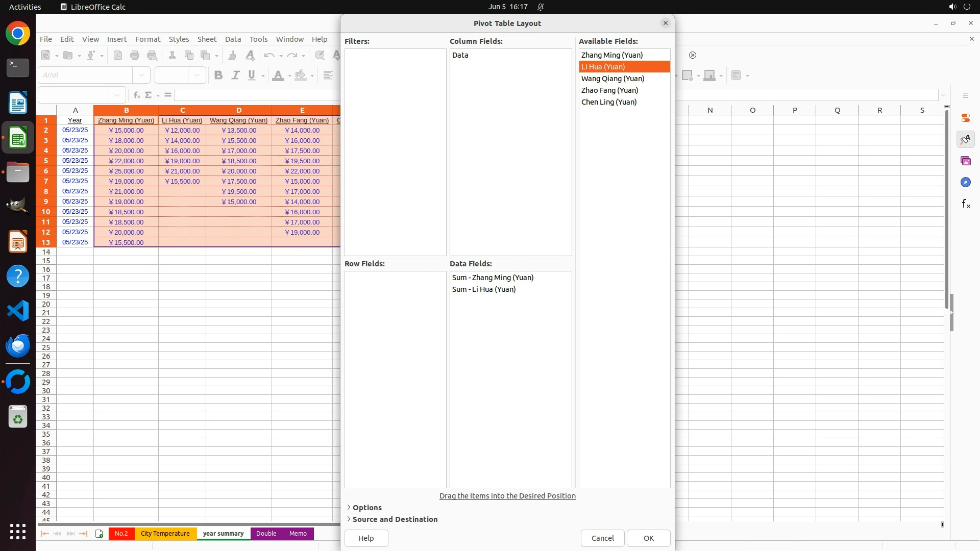Image resolution: width=980 pixels, height=551 pixels.
Task: Open the font name dropdown
Action: (x=141, y=75)
